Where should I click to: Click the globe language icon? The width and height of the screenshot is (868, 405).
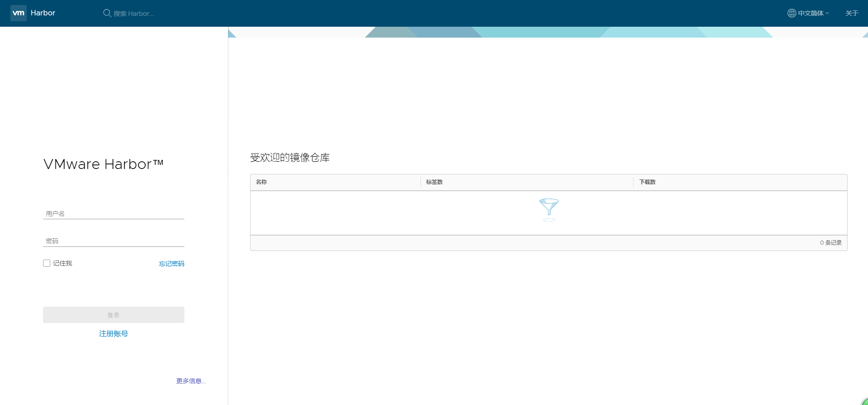[791, 13]
